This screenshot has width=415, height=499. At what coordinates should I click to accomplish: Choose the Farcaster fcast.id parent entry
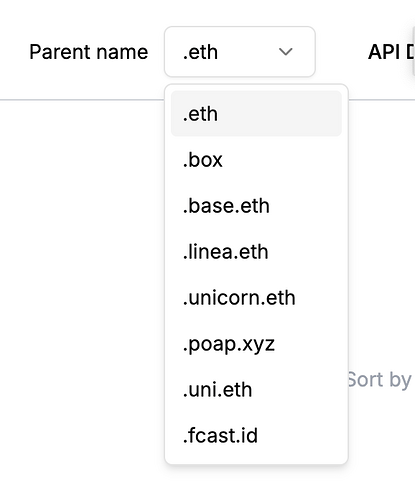(256, 435)
